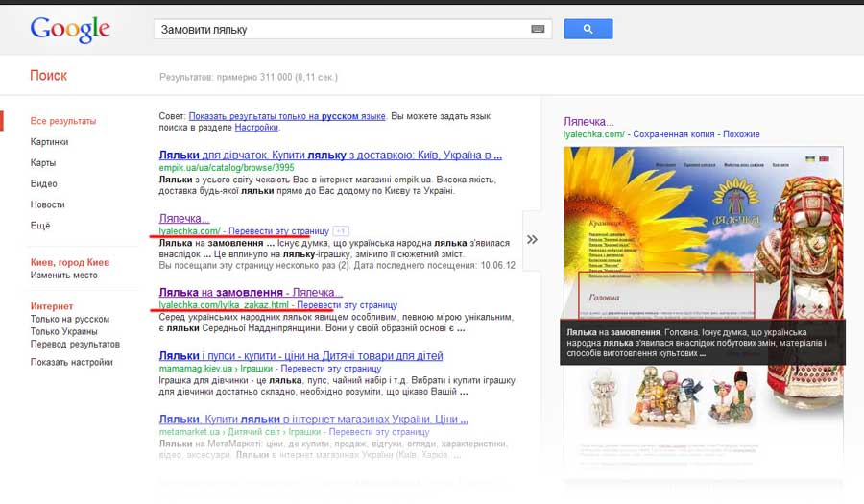Click 'Перевести эту страницу' for metamarket.ua result
This screenshot has width=864, height=504.
pos(379,432)
